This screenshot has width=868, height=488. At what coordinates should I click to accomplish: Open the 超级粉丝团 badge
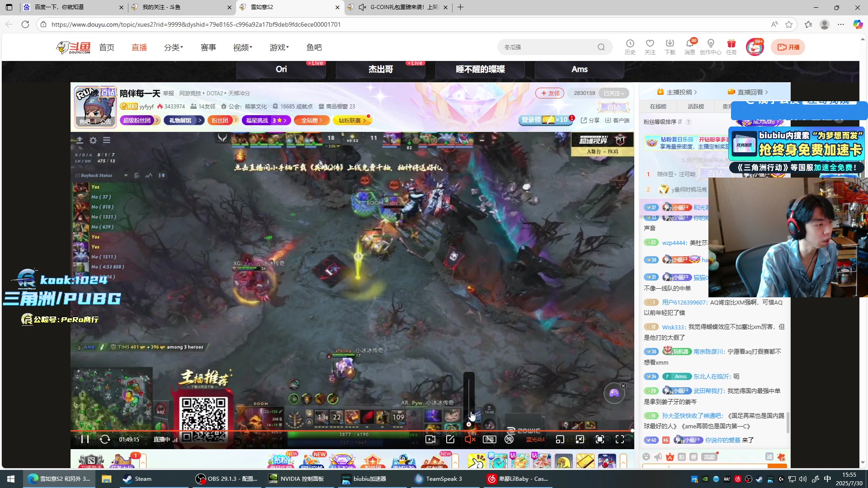pos(140,120)
